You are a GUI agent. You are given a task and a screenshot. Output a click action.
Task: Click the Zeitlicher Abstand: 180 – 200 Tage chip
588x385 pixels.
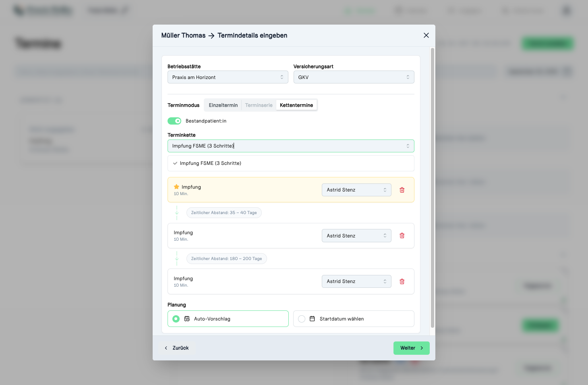click(x=227, y=259)
